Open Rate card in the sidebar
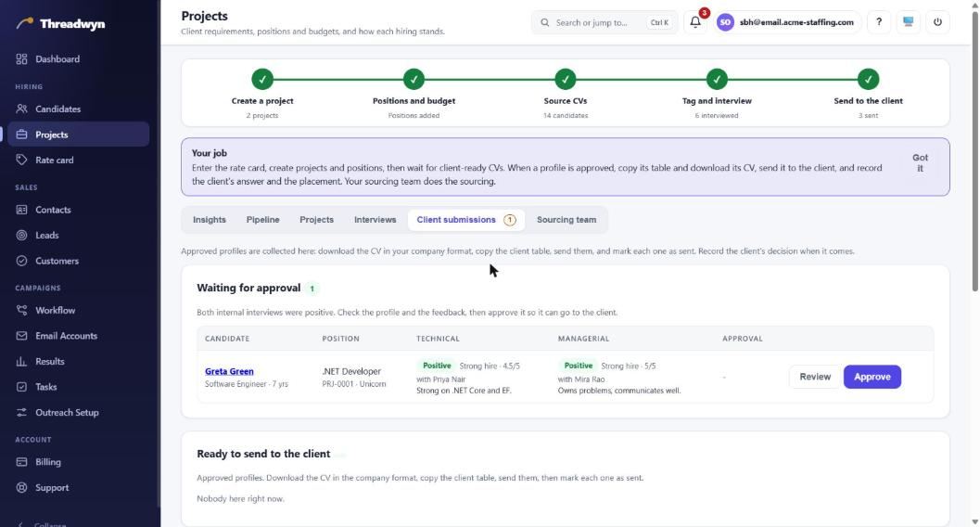980x527 pixels. click(x=79, y=160)
